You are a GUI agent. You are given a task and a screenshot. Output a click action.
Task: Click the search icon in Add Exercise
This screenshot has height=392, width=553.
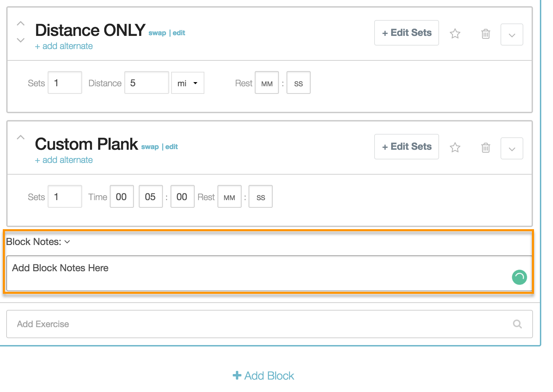(517, 324)
